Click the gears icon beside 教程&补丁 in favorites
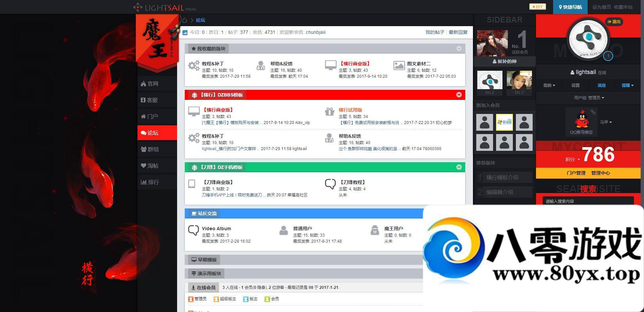The image size is (644, 312). click(x=194, y=65)
